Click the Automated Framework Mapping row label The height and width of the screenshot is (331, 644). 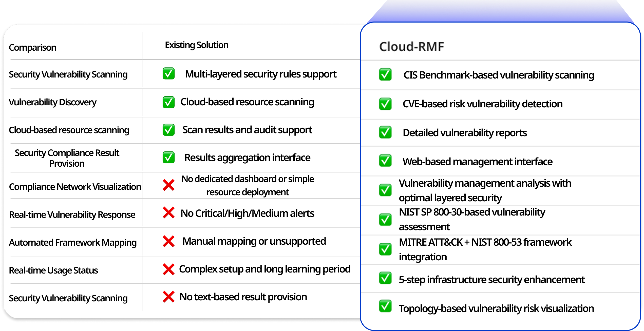click(73, 242)
